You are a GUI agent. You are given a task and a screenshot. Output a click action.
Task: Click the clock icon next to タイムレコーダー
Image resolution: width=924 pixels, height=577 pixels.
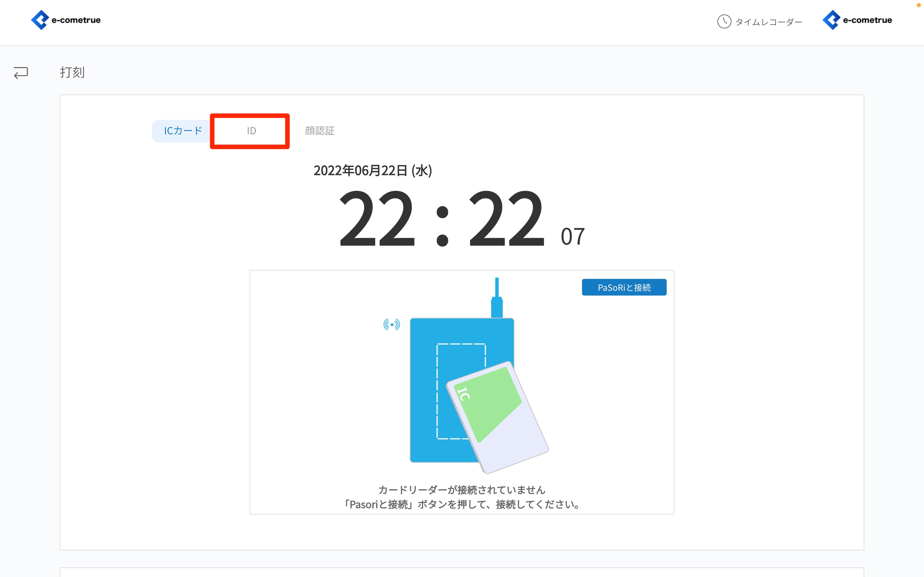(x=724, y=22)
